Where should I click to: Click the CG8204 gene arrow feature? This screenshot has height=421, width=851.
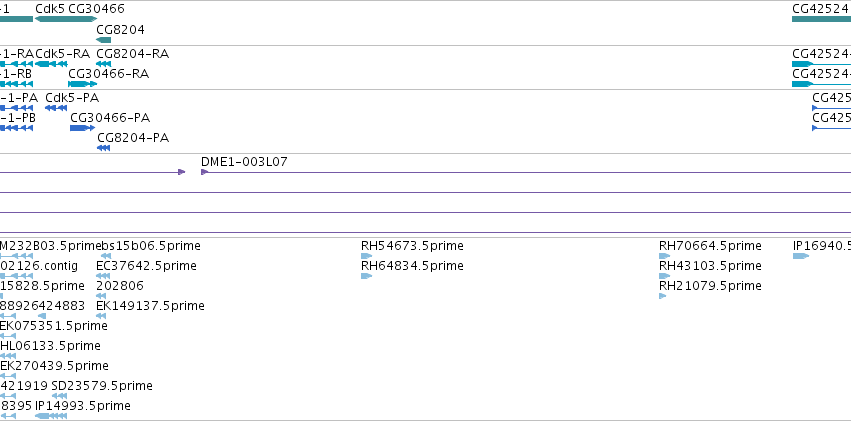[104, 40]
